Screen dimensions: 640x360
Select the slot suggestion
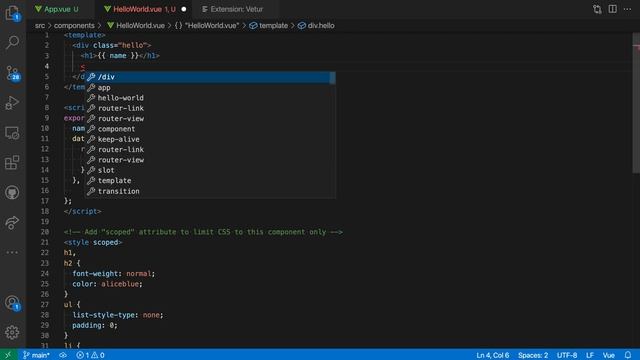pyautogui.click(x=210, y=170)
